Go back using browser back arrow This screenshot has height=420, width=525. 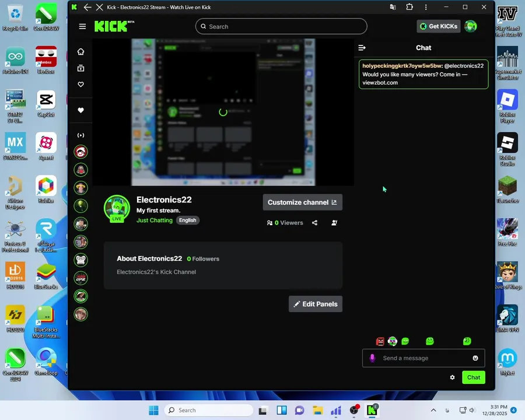point(87,7)
